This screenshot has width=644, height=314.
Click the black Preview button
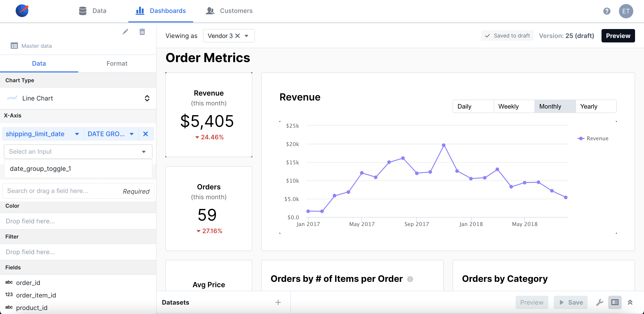618,36
